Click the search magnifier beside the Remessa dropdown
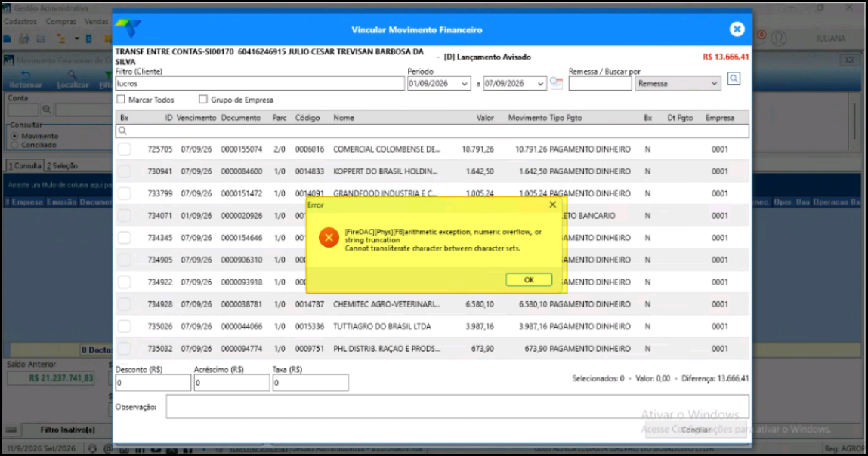The image size is (868, 456). click(x=734, y=79)
